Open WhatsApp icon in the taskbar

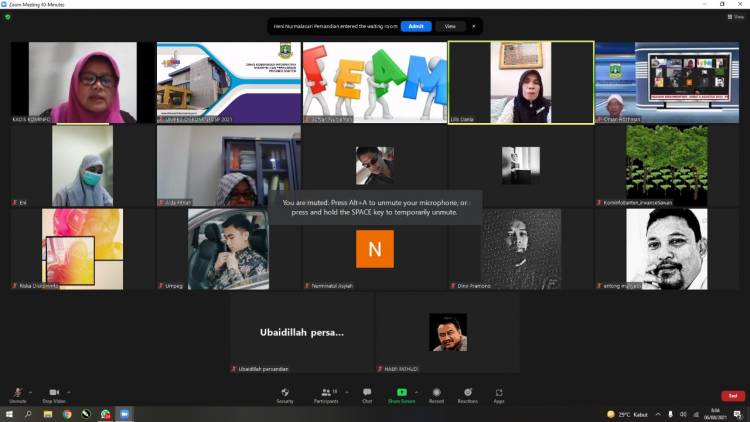105,414
